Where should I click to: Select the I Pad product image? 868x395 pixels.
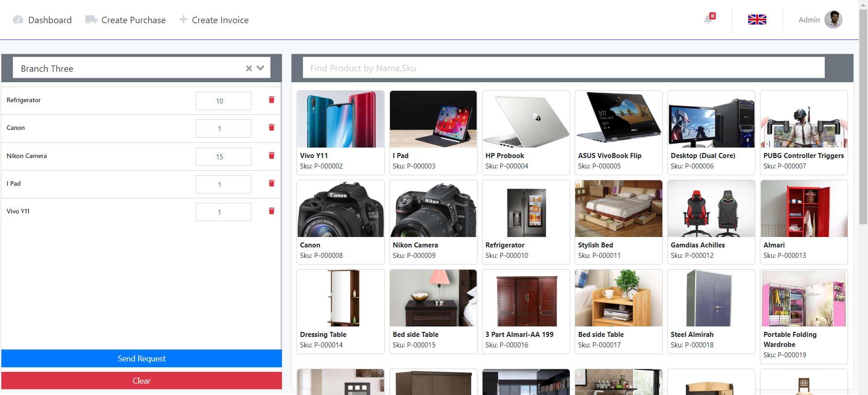433,119
